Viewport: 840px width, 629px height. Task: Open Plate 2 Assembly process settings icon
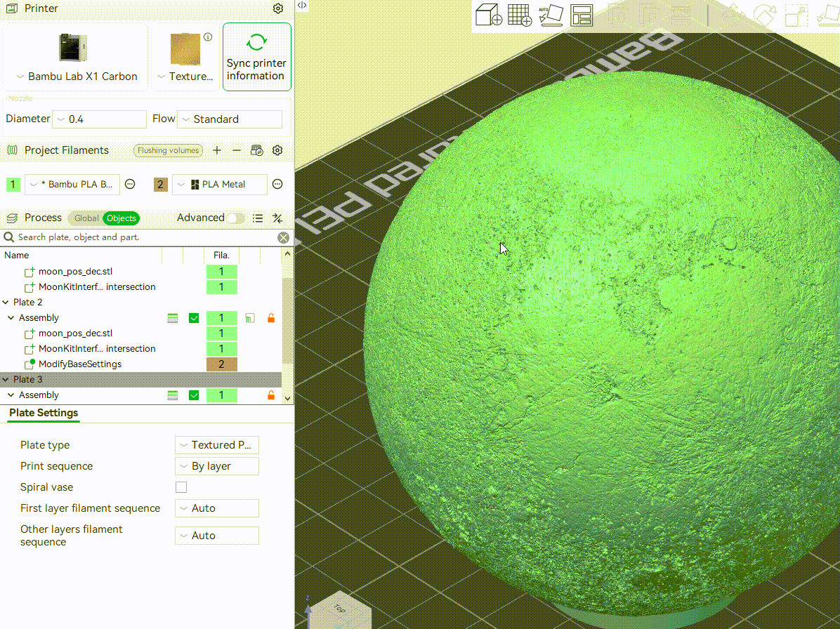pyautogui.click(x=249, y=318)
